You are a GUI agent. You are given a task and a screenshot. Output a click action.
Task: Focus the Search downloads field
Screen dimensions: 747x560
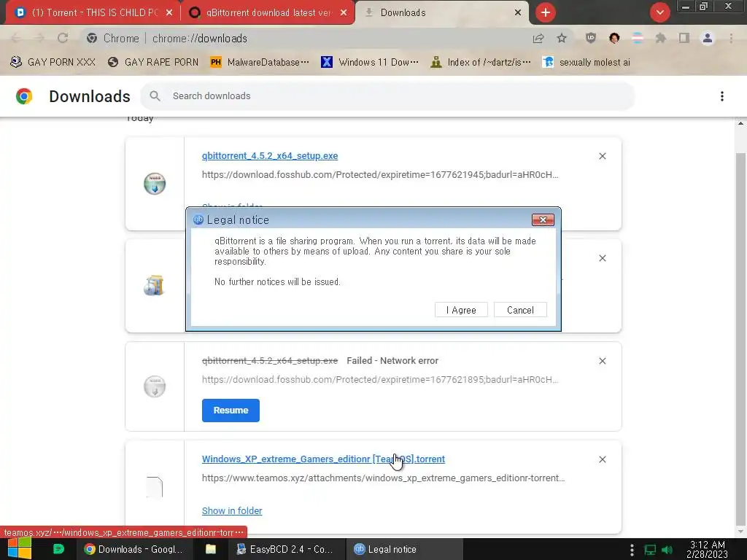pos(387,96)
